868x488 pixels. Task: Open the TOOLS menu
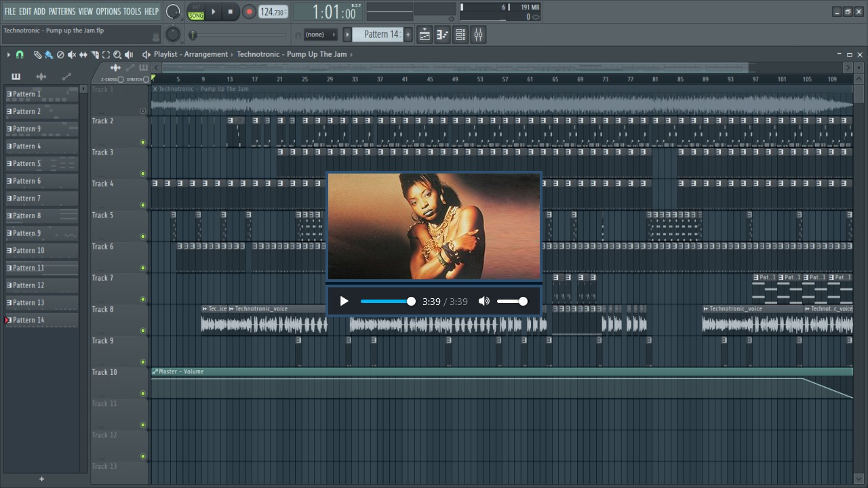pos(132,12)
